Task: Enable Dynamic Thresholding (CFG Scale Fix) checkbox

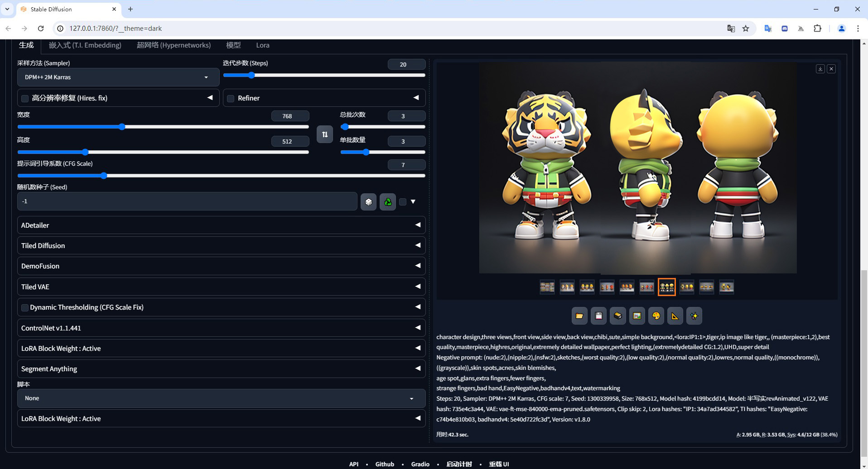Action: [x=25, y=308]
